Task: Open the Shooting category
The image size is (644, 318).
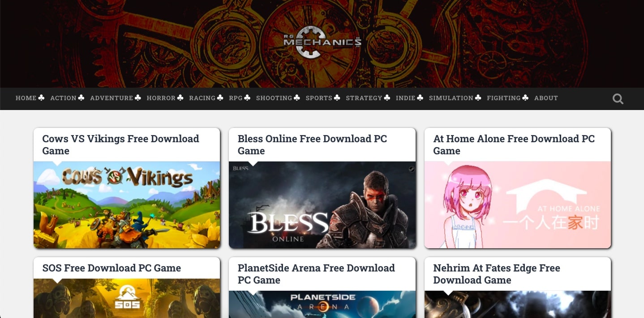Action: [274, 98]
